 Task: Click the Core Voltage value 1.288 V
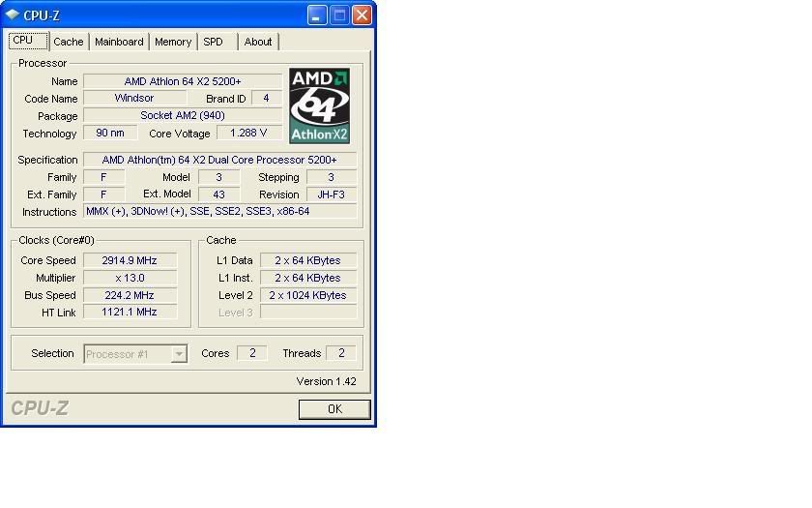click(x=249, y=133)
